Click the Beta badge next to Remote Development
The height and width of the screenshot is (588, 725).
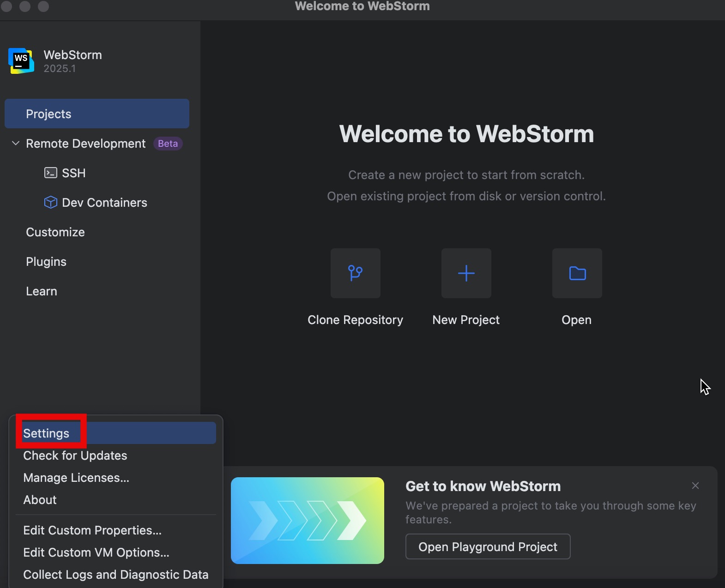(168, 144)
